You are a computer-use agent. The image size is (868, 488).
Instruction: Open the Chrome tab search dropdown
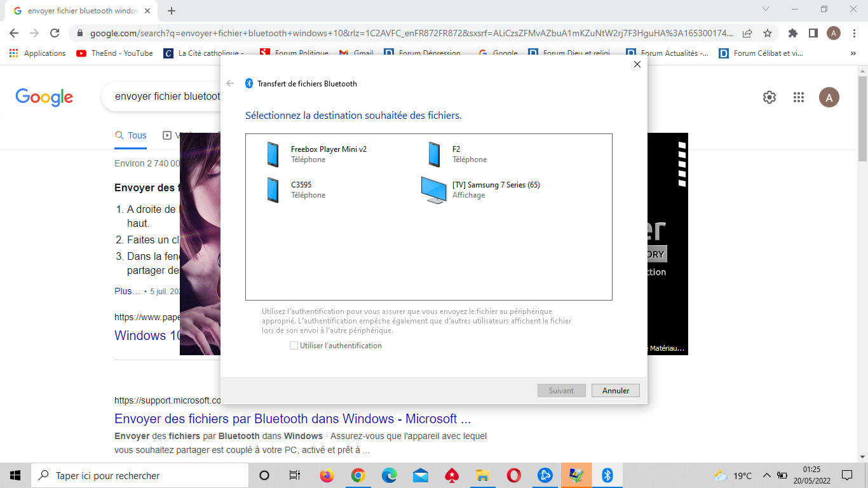click(766, 9)
